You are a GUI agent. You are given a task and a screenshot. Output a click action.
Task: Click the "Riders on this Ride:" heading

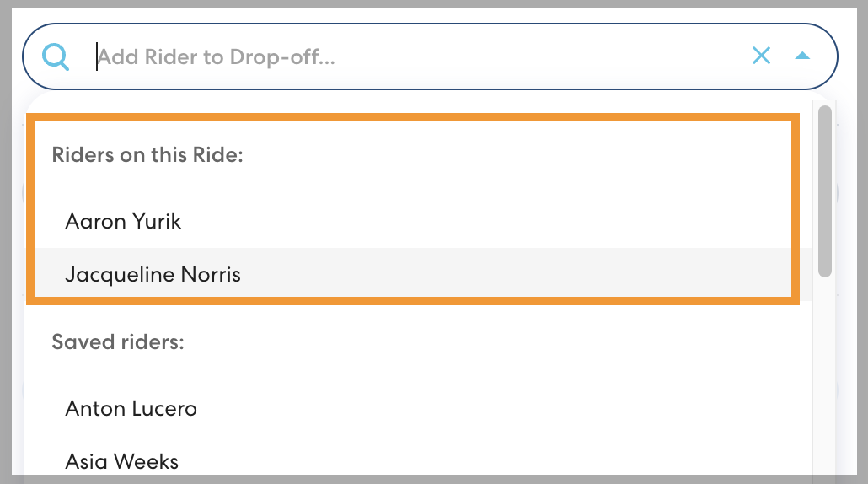(x=147, y=155)
